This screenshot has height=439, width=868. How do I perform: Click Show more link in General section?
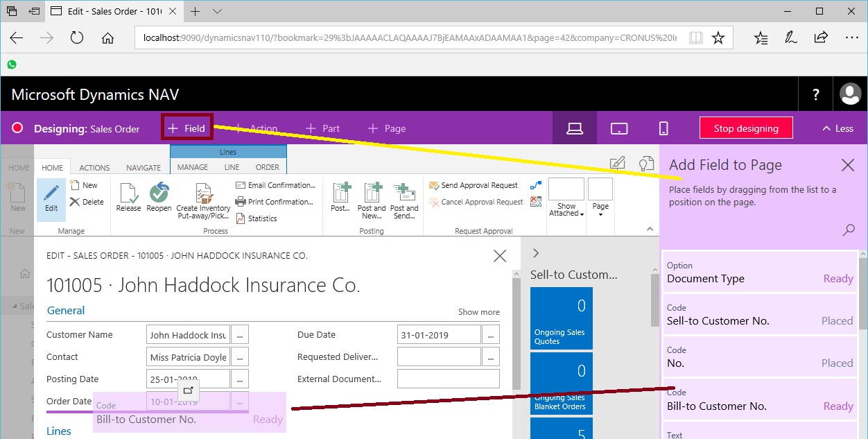pyautogui.click(x=478, y=312)
